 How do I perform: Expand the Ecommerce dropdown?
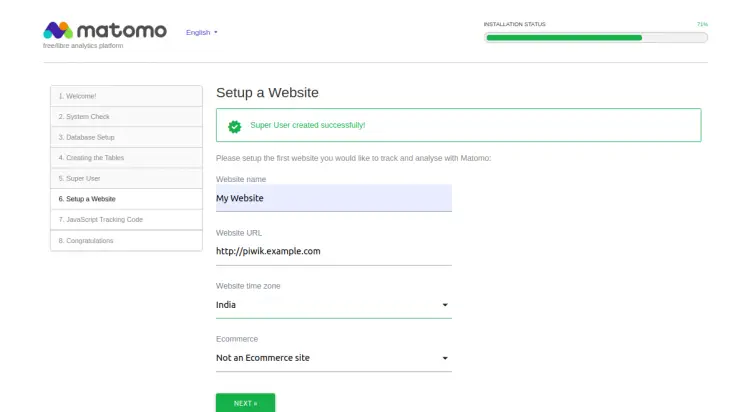[x=333, y=357]
